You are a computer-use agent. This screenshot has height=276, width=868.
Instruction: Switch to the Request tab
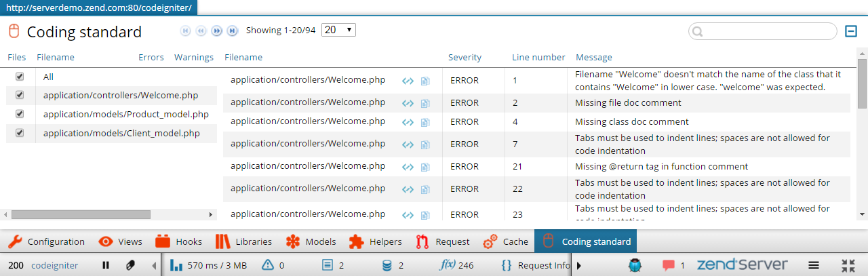(442, 241)
